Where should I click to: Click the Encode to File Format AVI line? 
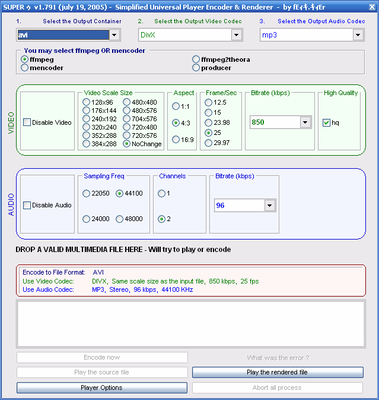point(63,272)
